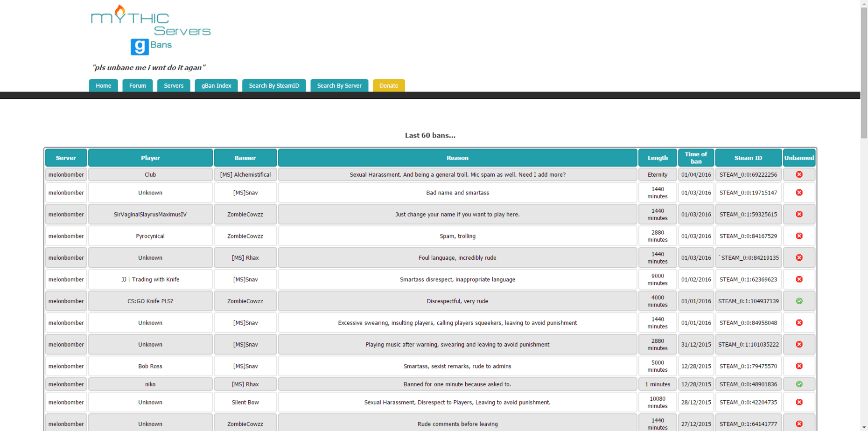Click the Eternity ban length cell
This screenshot has width=868, height=431.
click(x=658, y=174)
